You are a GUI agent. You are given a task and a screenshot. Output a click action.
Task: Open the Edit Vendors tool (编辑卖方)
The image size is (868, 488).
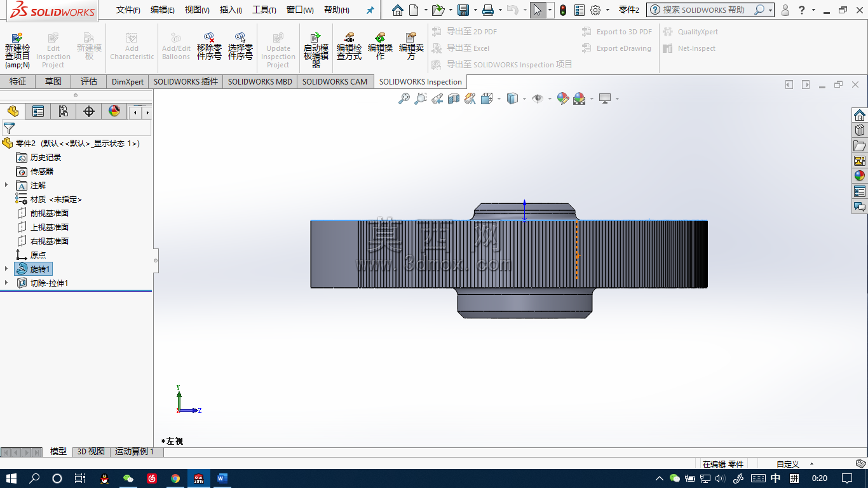411,46
